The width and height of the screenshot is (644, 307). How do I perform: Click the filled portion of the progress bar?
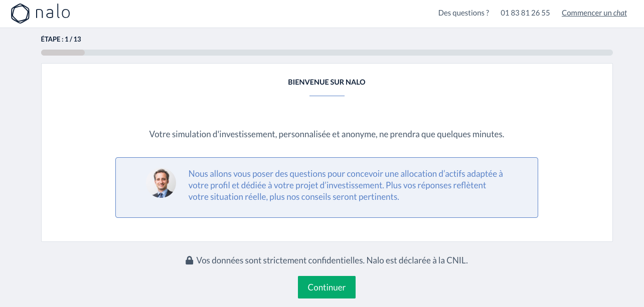pos(63,53)
